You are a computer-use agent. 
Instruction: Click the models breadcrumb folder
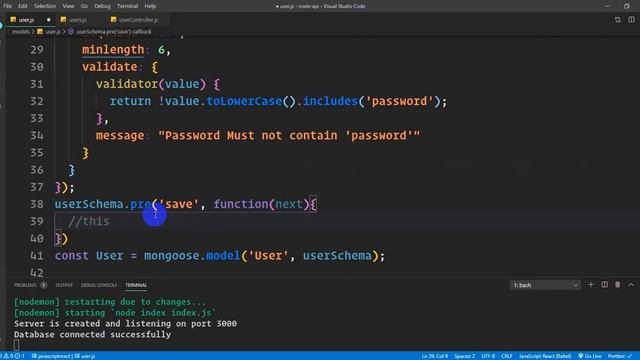pyautogui.click(x=20, y=31)
